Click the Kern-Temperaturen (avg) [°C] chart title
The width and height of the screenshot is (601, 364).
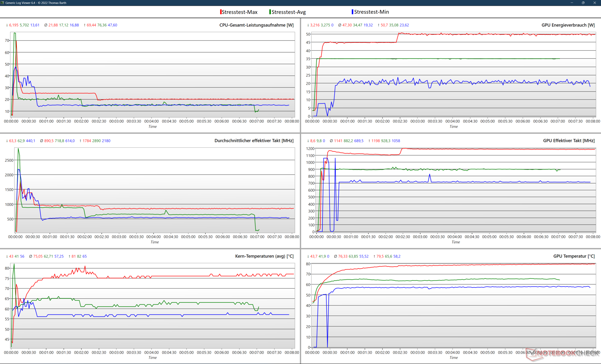[x=264, y=256]
